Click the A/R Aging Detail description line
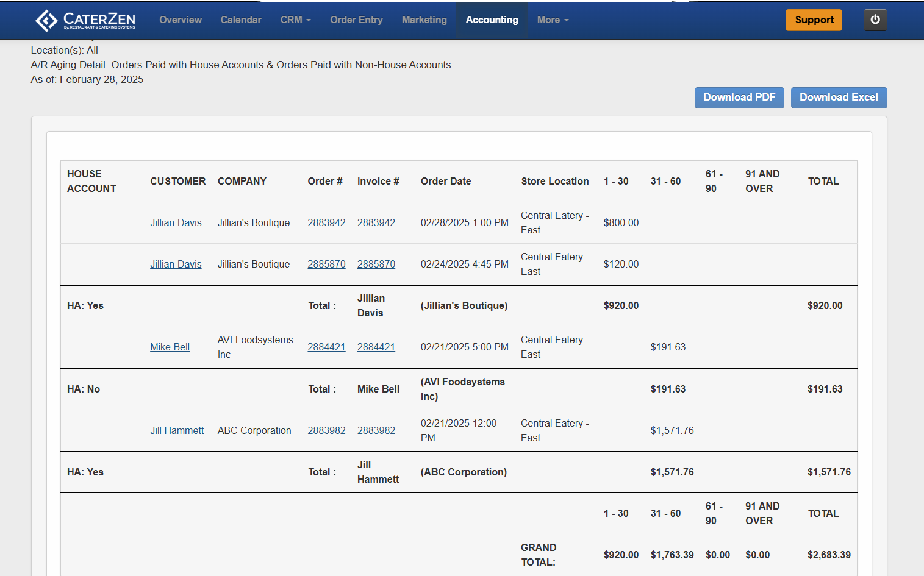The height and width of the screenshot is (576, 924). [x=241, y=65]
